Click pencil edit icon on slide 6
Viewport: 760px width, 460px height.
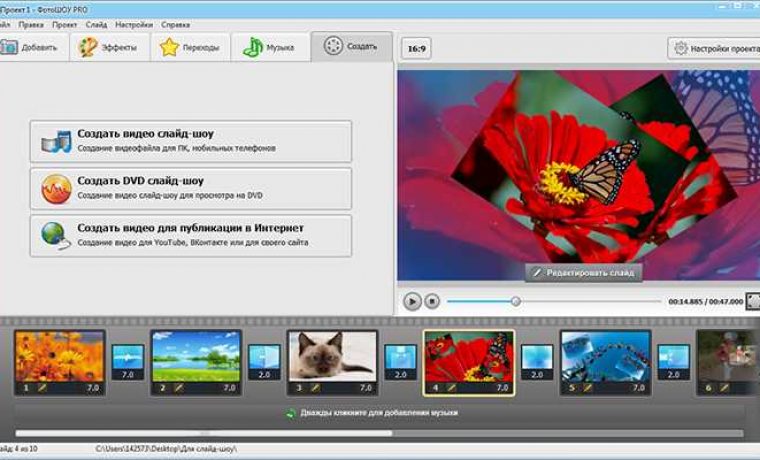[x=724, y=388]
